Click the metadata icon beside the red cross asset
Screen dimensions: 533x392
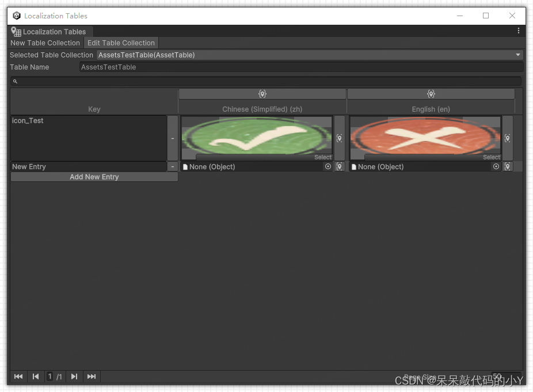pos(507,138)
